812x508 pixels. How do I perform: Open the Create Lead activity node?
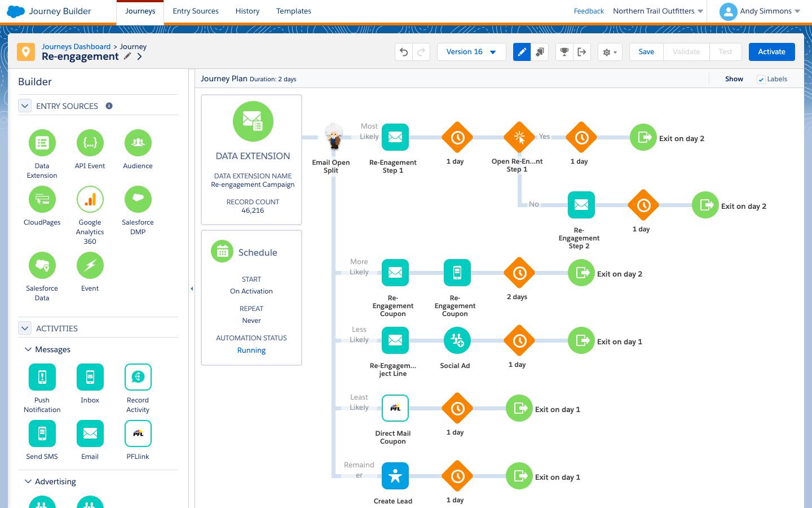point(395,476)
